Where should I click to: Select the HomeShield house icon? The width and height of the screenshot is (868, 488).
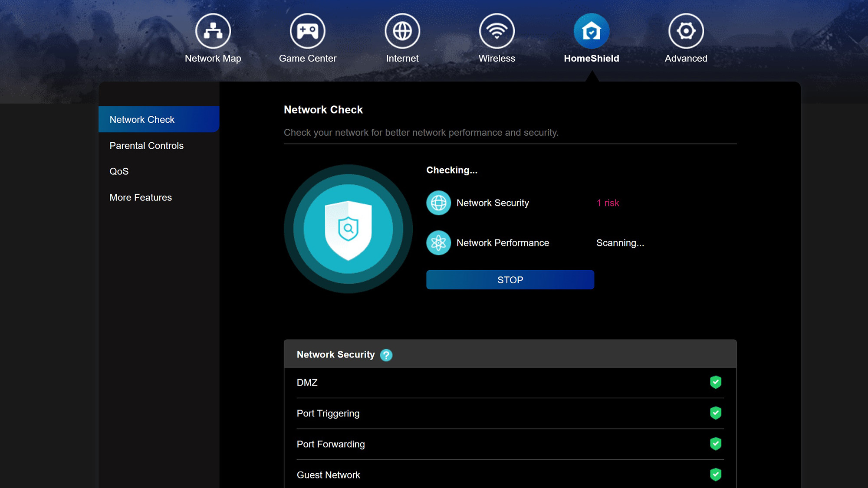592,31
